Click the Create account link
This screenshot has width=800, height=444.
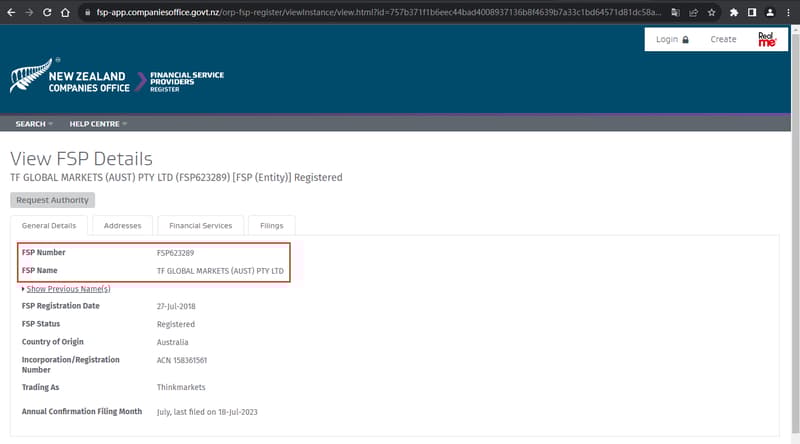pyautogui.click(x=723, y=39)
